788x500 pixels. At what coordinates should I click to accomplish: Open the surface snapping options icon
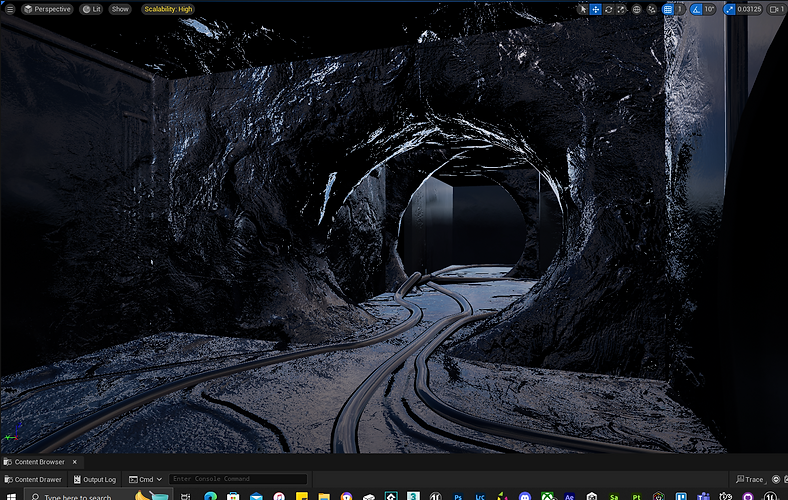coord(652,9)
